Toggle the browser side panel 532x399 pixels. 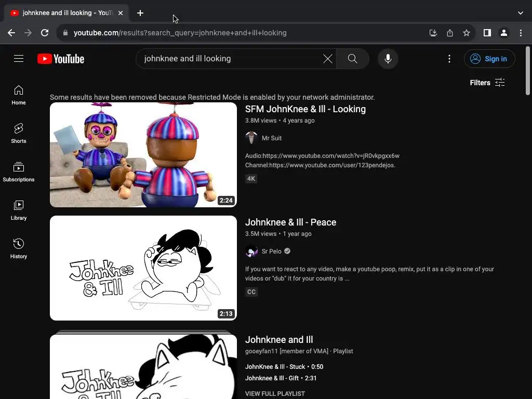tap(487, 33)
